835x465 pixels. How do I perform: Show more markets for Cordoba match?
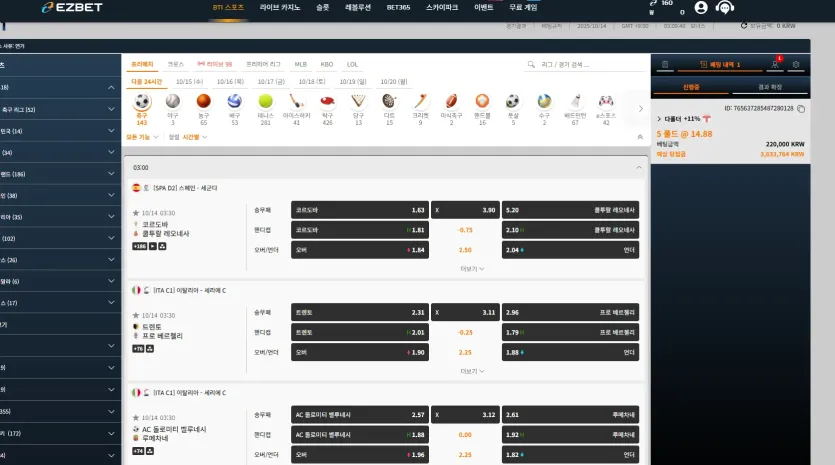(x=472, y=269)
